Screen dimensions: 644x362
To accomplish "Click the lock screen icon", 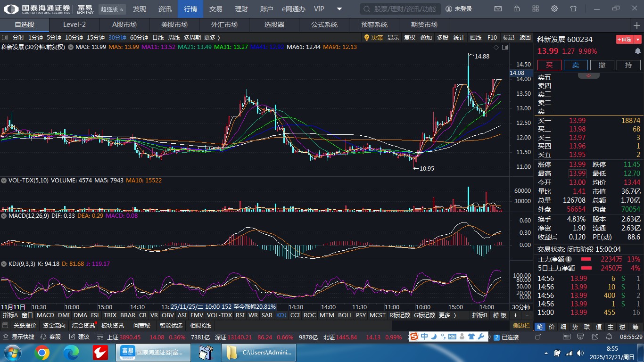I will pyautogui.click(x=517, y=9).
